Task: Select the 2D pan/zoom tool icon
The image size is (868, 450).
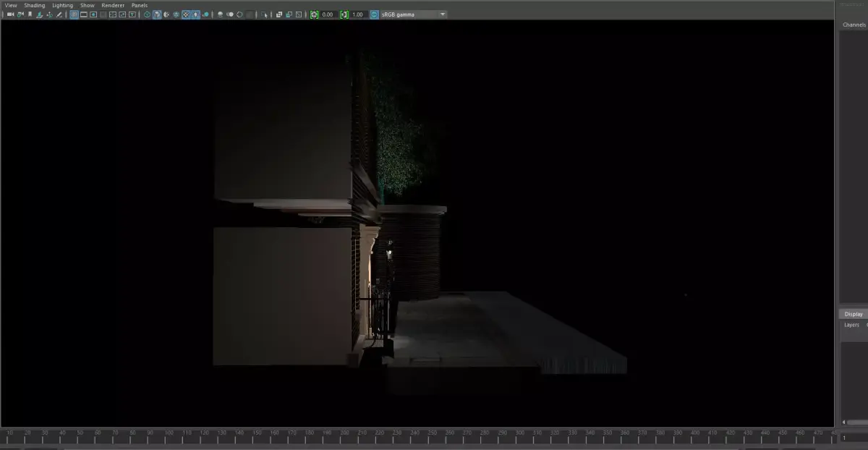Action: [48, 14]
